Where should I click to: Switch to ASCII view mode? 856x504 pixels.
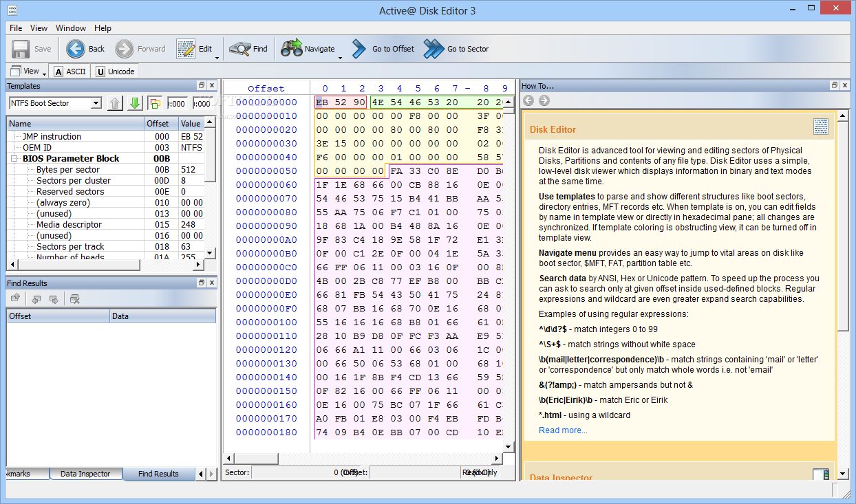tap(69, 72)
